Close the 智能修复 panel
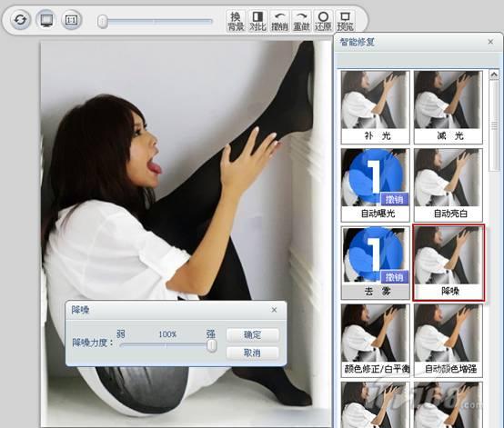 click(490, 42)
